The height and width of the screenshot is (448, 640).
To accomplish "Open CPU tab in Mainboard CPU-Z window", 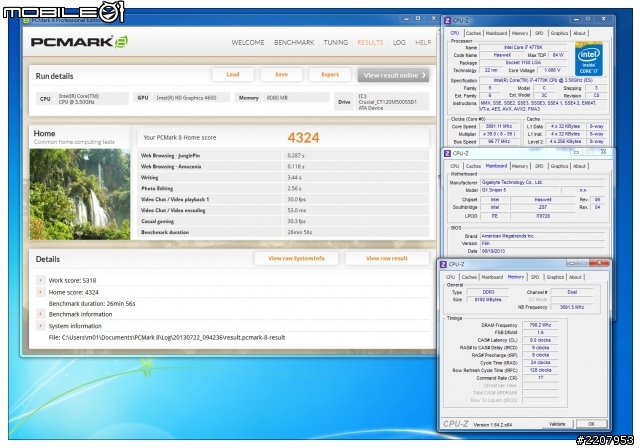I will pos(454,166).
